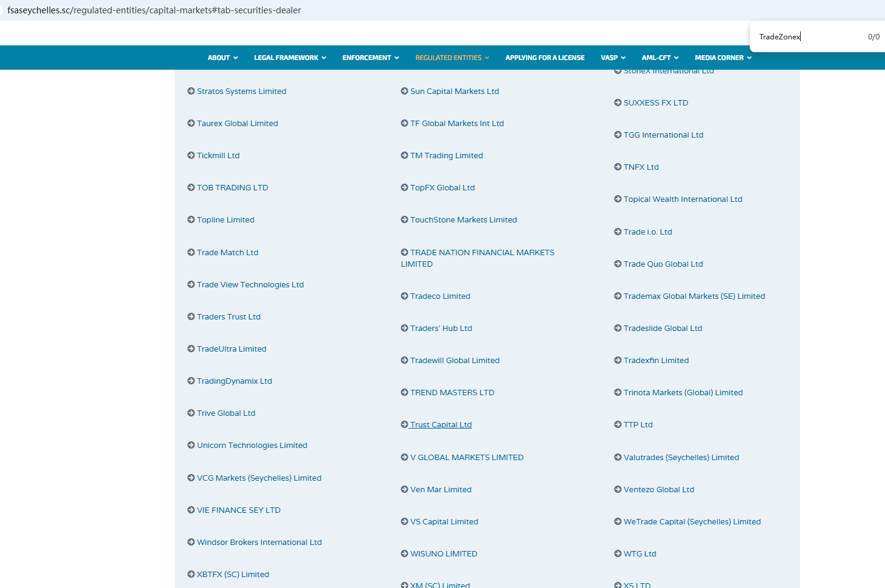
Task: Expand the VASP menu chevron
Action: pos(623,58)
